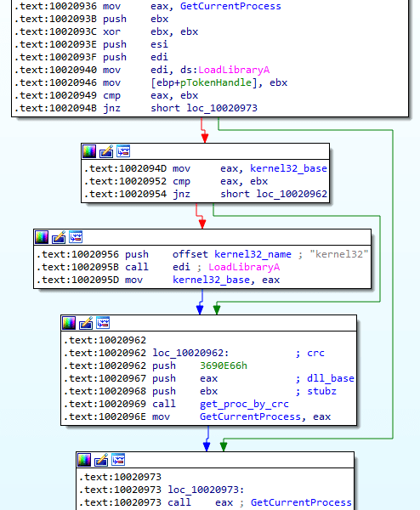420x510 pixels.
Task: Click the pencil edit icon on the loc_10020973 block
Action: click(101, 460)
